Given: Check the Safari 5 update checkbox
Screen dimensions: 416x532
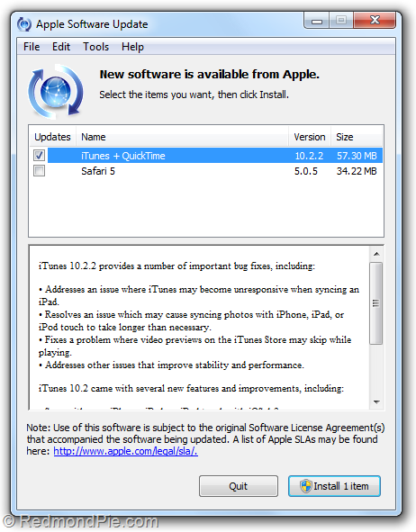Looking at the screenshot, I should click(x=39, y=171).
